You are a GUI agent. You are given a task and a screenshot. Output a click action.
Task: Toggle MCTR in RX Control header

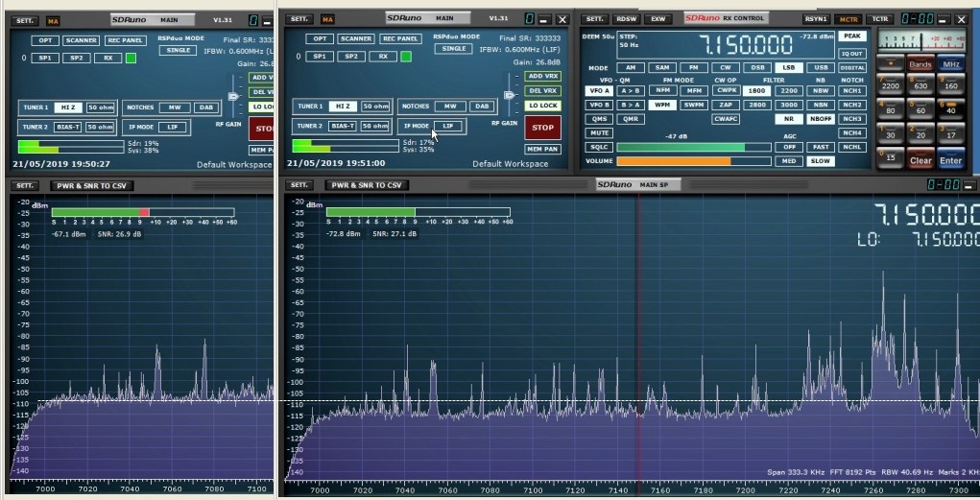(849, 19)
